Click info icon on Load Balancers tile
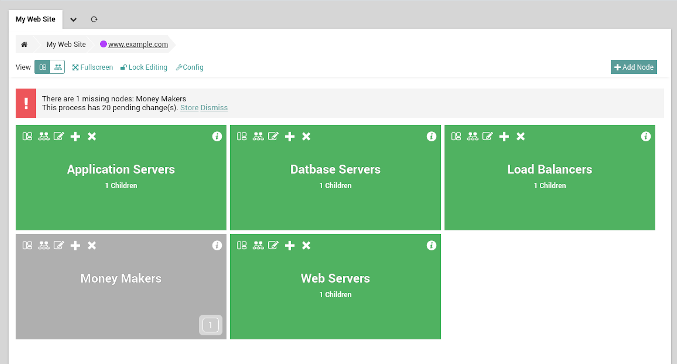Image resolution: width=677 pixels, height=364 pixels. pyautogui.click(x=646, y=136)
